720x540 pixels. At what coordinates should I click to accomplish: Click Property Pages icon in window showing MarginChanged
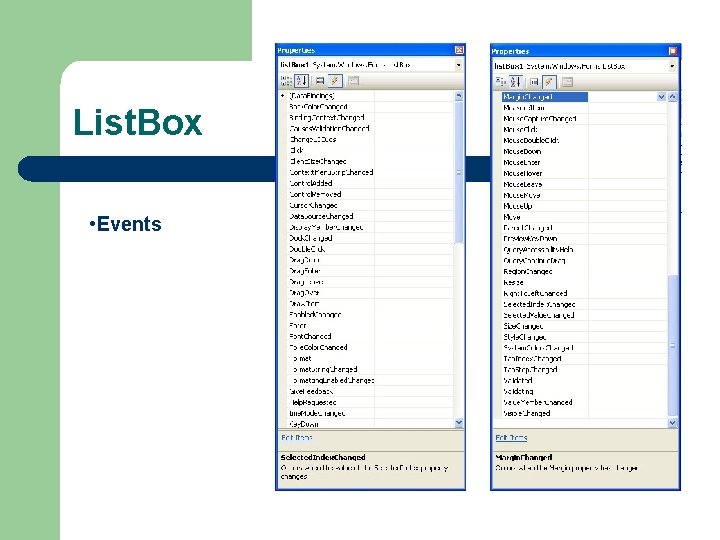(x=568, y=82)
